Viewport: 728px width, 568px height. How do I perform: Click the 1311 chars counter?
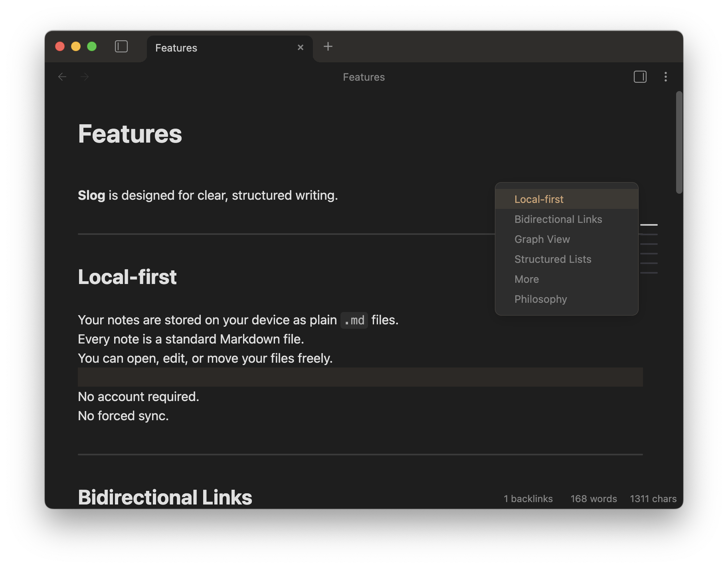(x=653, y=499)
